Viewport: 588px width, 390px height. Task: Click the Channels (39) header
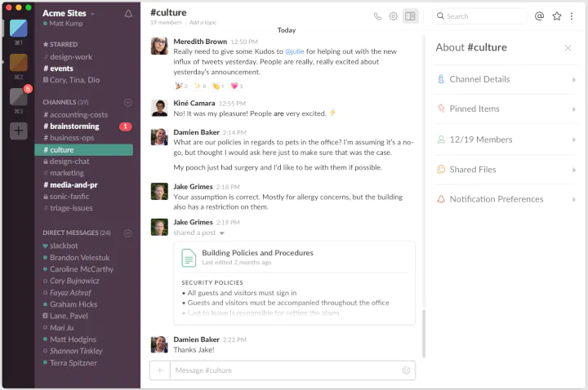click(x=65, y=102)
